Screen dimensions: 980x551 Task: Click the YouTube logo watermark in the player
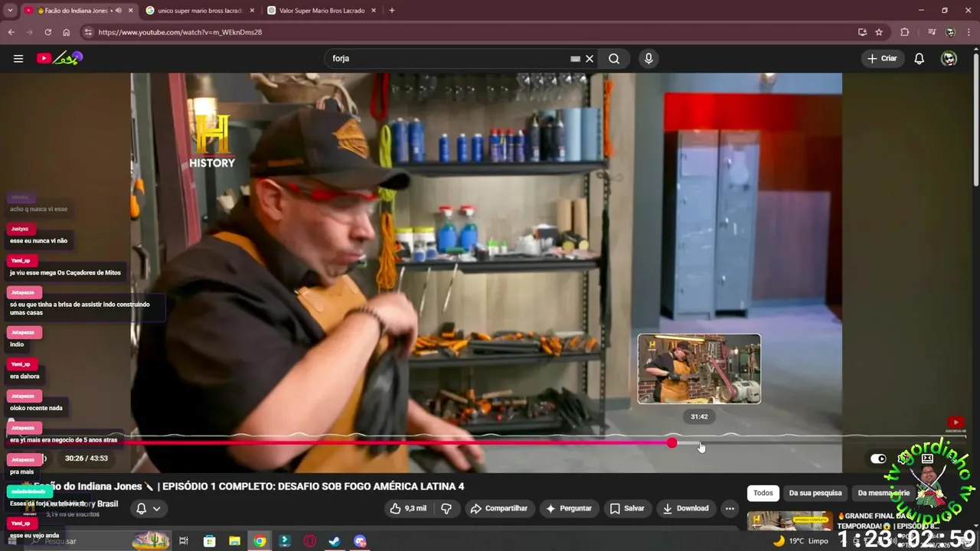(x=955, y=423)
